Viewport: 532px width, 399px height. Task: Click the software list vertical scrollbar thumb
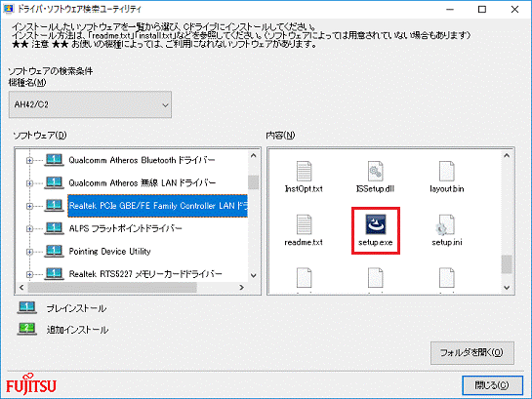click(253, 182)
